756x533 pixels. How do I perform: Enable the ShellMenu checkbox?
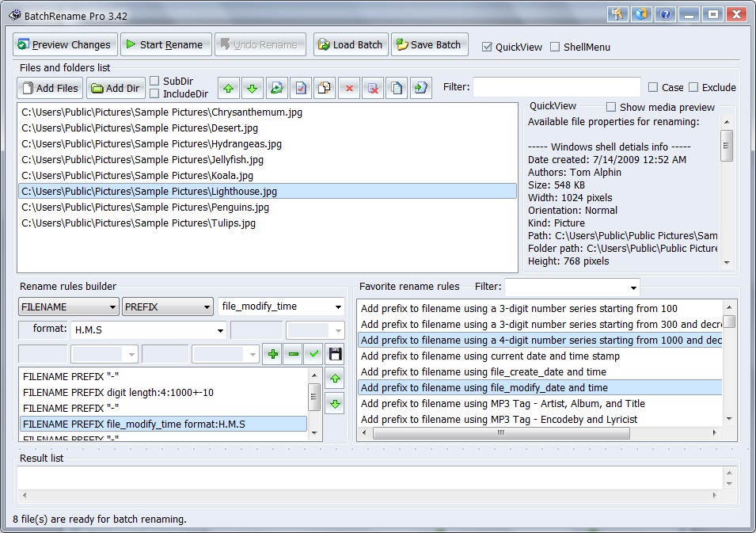click(555, 47)
